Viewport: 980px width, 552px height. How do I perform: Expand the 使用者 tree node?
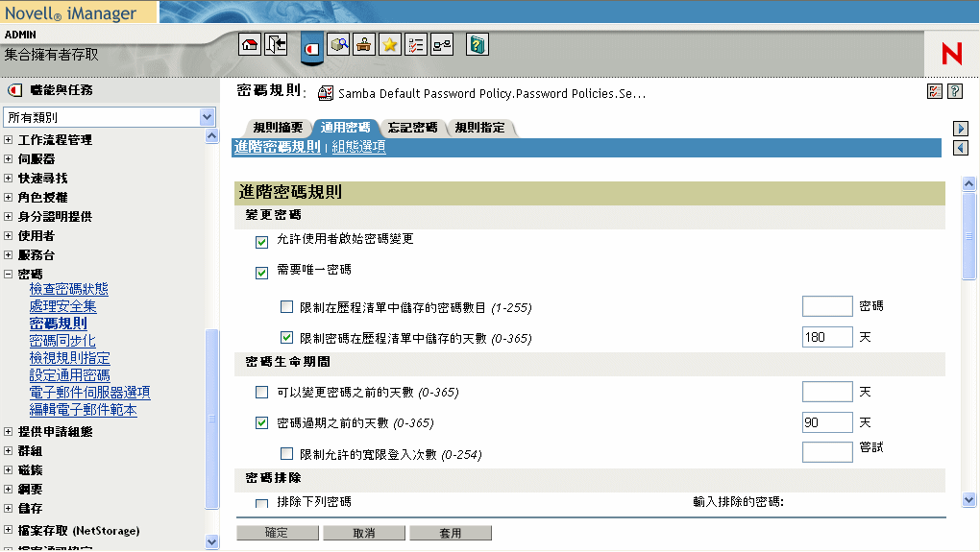(8, 236)
